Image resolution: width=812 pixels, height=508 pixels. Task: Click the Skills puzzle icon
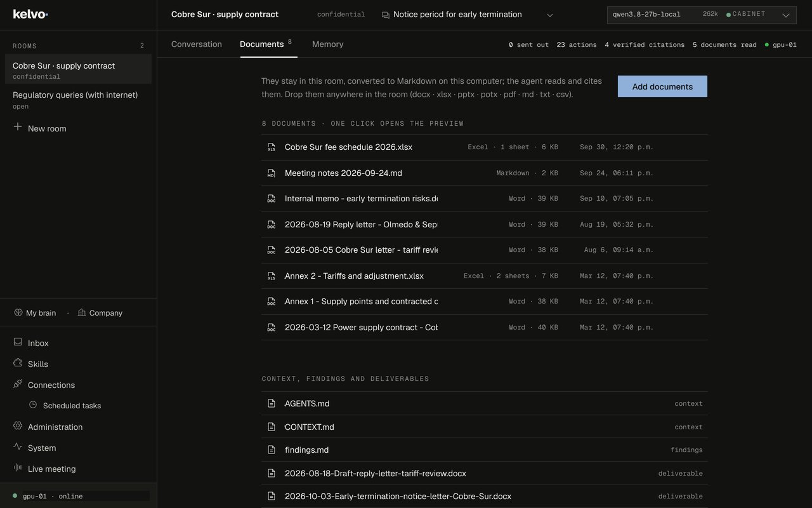pyautogui.click(x=18, y=363)
